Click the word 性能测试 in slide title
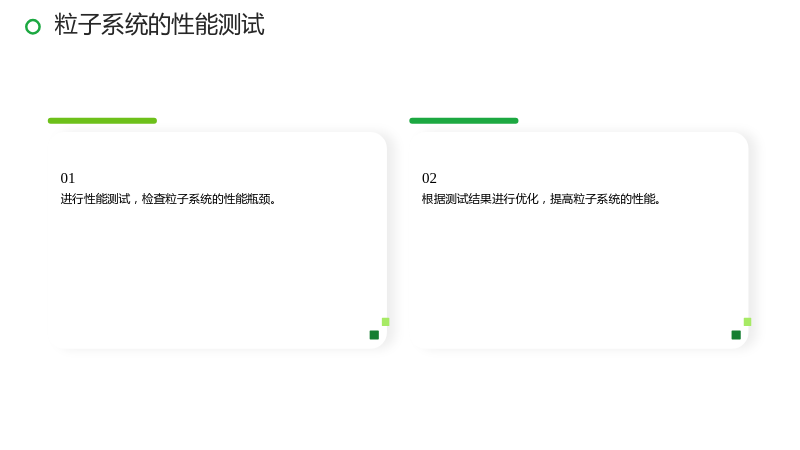This screenshot has height=450, width=800. pos(218,24)
